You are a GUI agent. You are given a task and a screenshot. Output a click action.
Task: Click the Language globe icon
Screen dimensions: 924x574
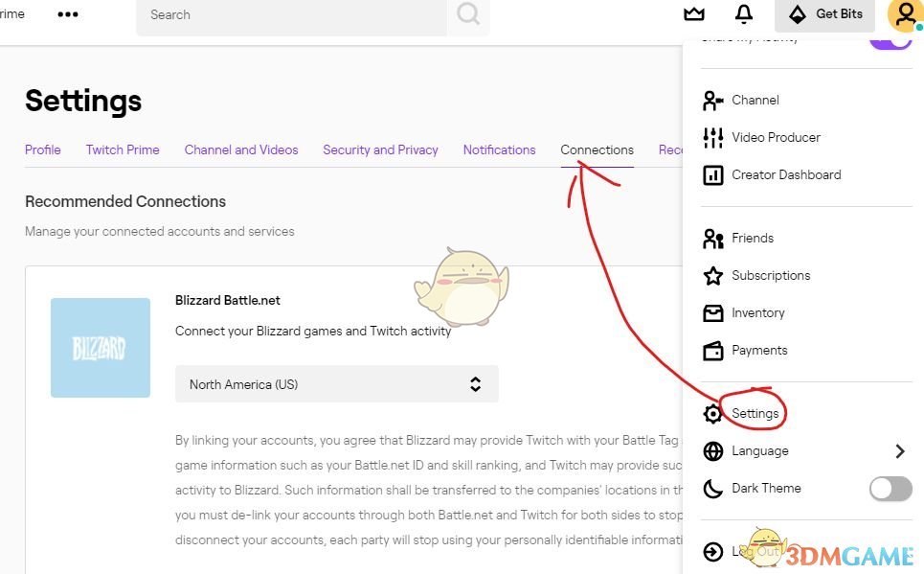(713, 451)
